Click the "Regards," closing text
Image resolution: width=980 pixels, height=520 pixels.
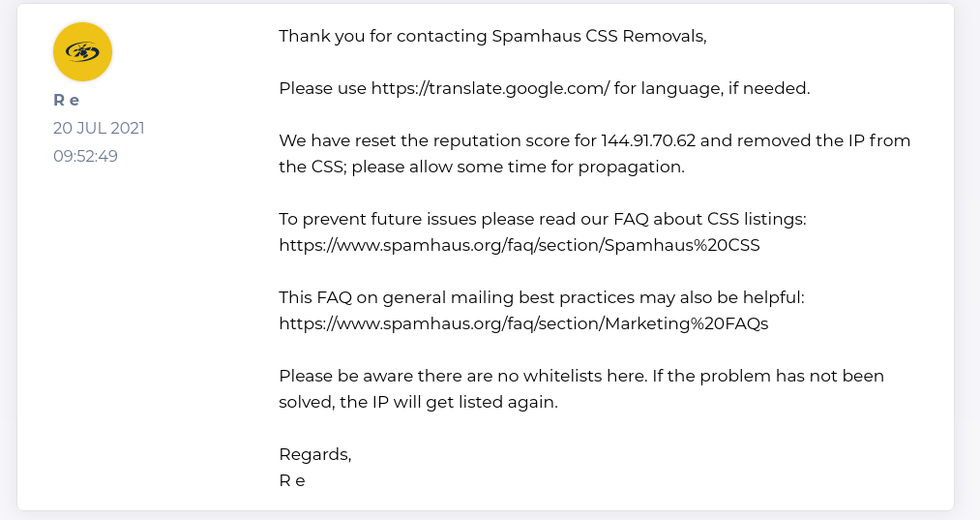tap(314, 454)
